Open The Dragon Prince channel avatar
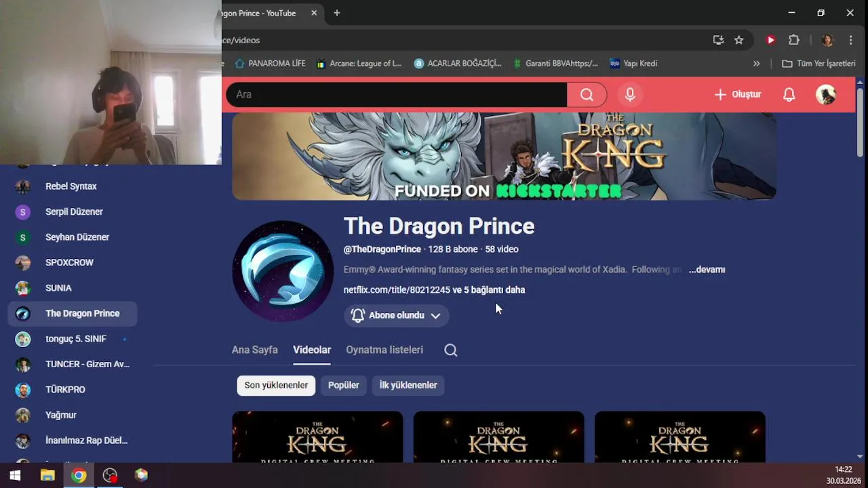This screenshot has width=868, height=488. click(x=283, y=271)
